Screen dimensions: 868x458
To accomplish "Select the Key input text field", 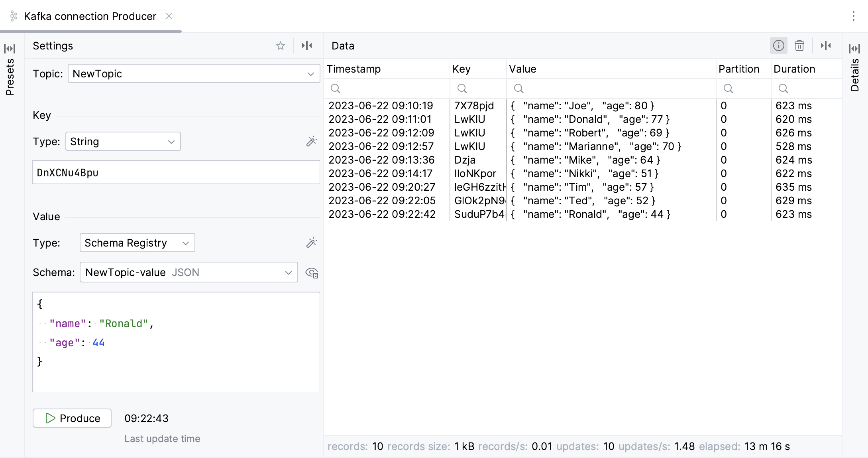I will coord(176,172).
